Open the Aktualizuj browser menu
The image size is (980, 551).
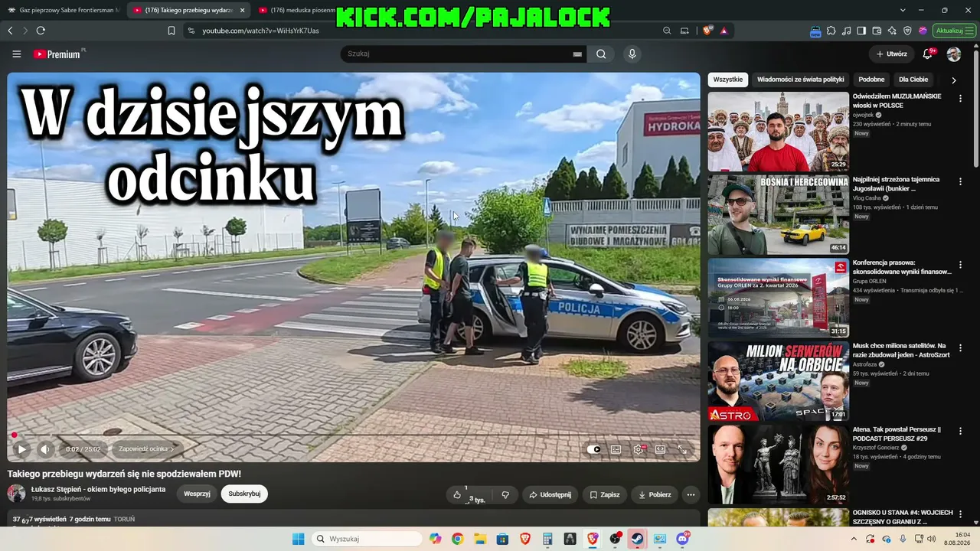click(954, 31)
